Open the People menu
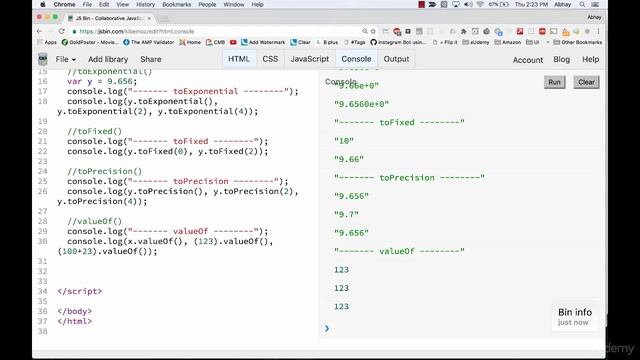 207,4
